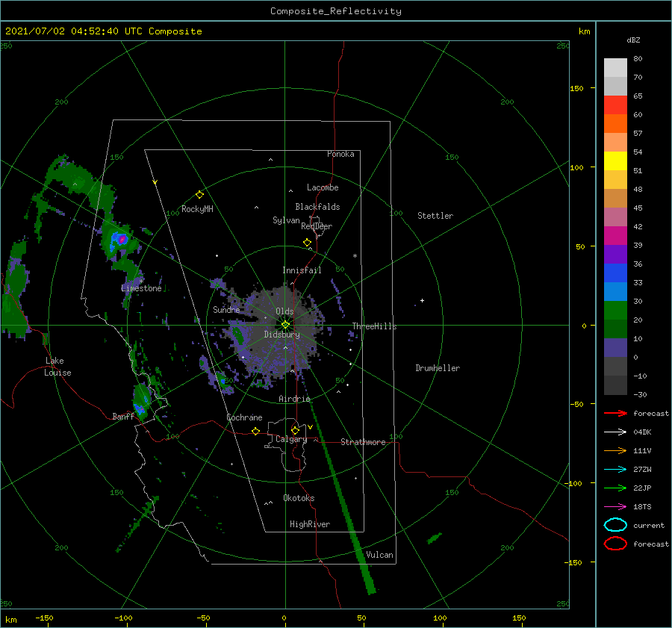672x628 pixels.
Task: Select the Sundre label
Action: click(226, 309)
